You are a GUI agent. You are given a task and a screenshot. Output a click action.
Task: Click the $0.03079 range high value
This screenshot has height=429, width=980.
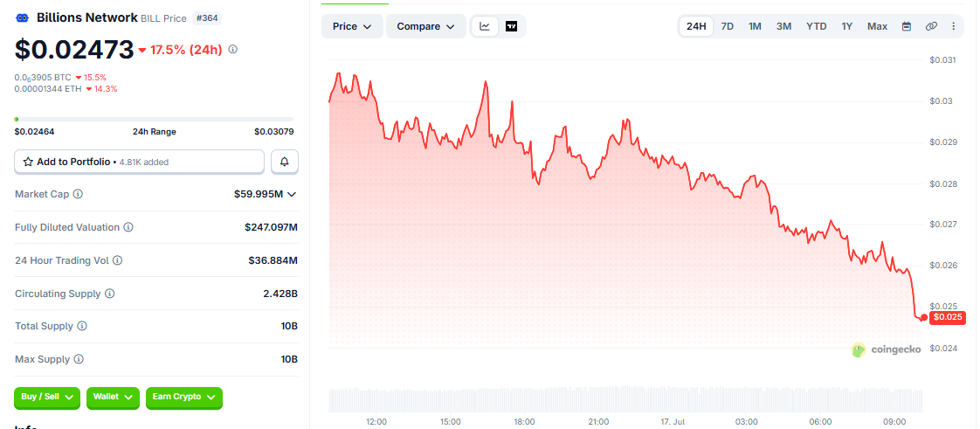pos(273,132)
